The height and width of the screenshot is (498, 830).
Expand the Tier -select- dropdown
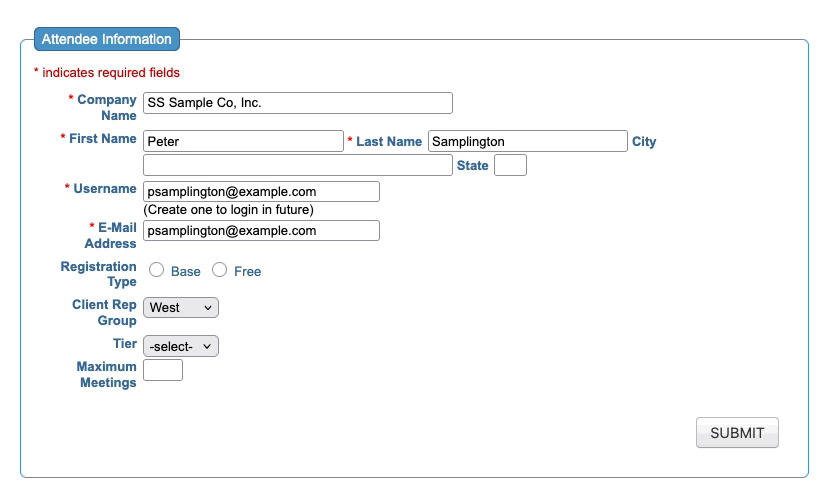pos(181,346)
